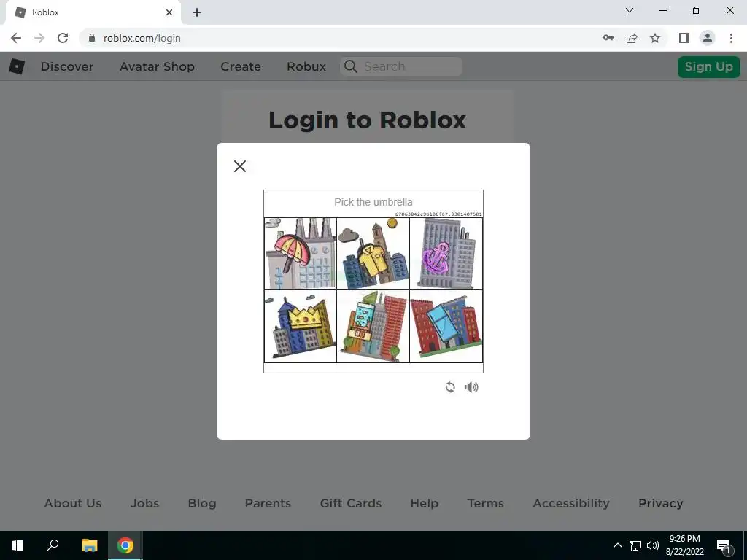Image resolution: width=747 pixels, height=560 pixels.
Task: Open the volume tray icon
Action: (x=653, y=545)
